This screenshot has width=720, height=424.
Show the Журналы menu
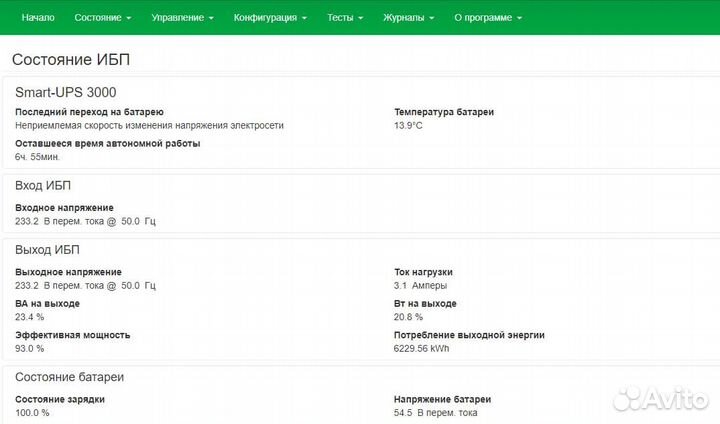(x=408, y=18)
